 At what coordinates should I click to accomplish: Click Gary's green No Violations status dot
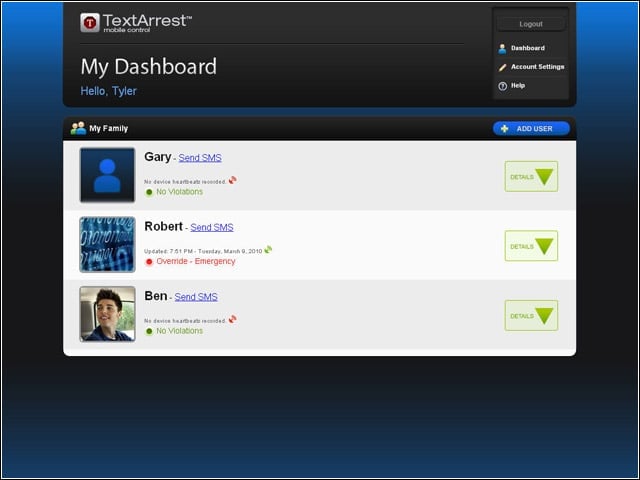[x=149, y=192]
